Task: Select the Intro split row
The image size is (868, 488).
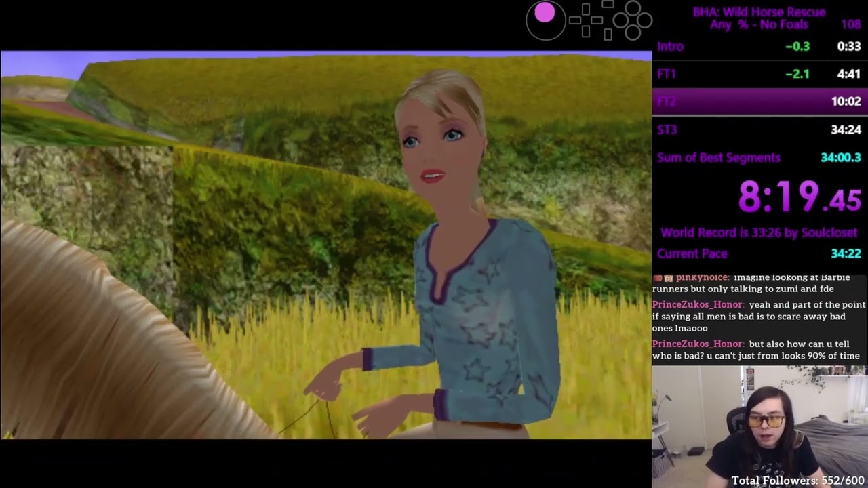Action: point(759,47)
